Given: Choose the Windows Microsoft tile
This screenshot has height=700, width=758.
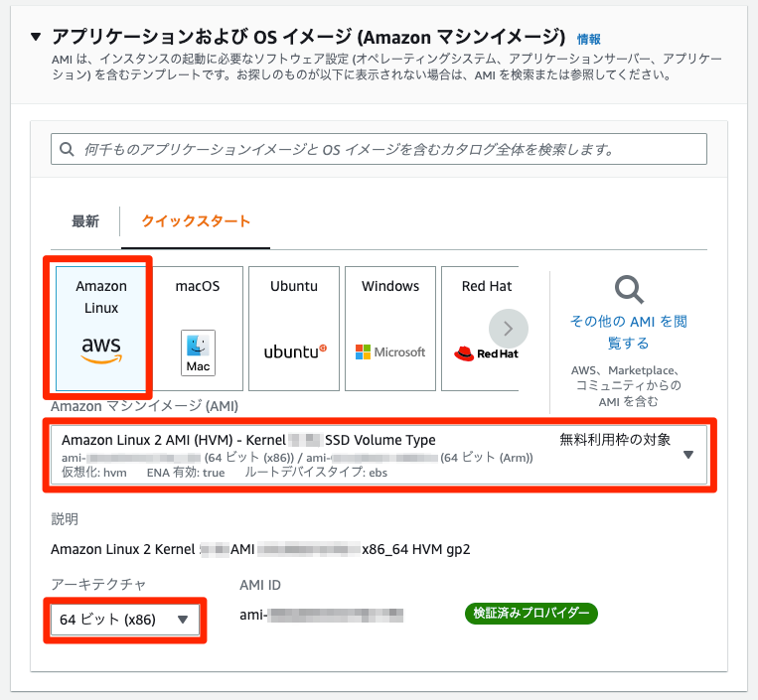Looking at the screenshot, I should (390, 329).
